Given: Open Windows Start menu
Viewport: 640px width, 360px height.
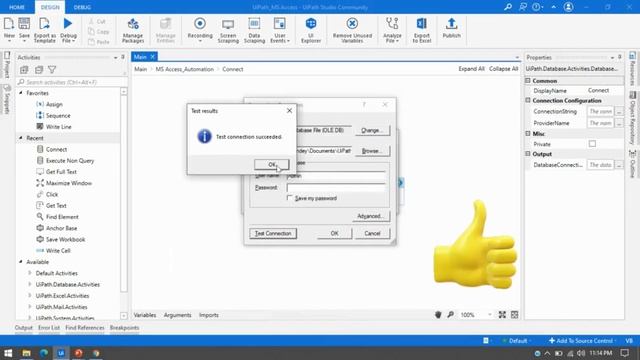Looking at the screenshot, I should 8,353.
